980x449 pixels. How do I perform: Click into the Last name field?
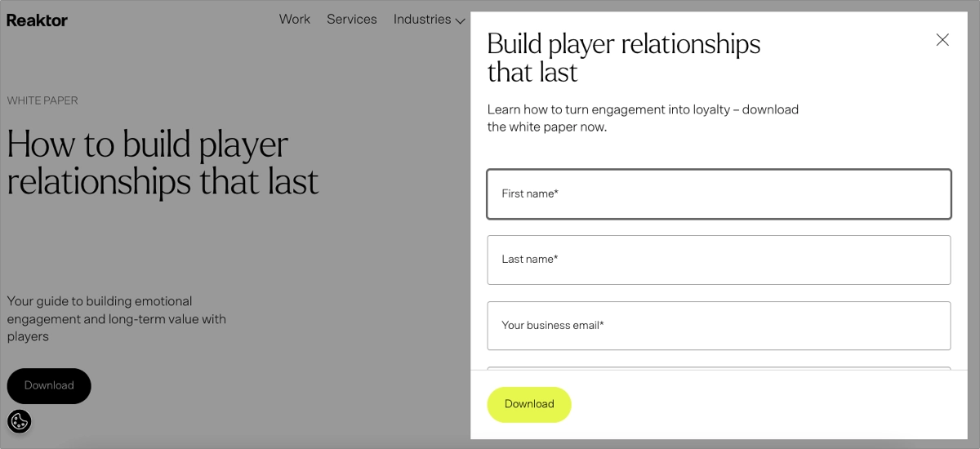pos(719,260)
